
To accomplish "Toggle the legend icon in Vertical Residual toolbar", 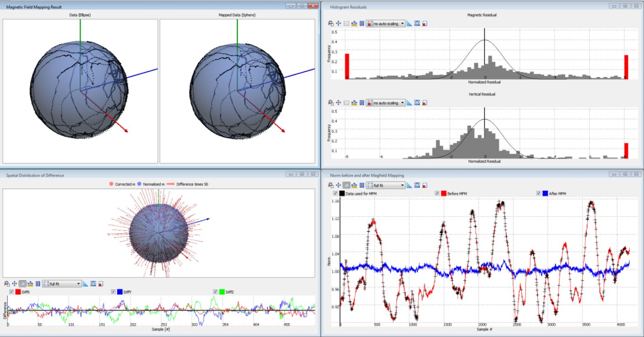I will tap(347, 104).
